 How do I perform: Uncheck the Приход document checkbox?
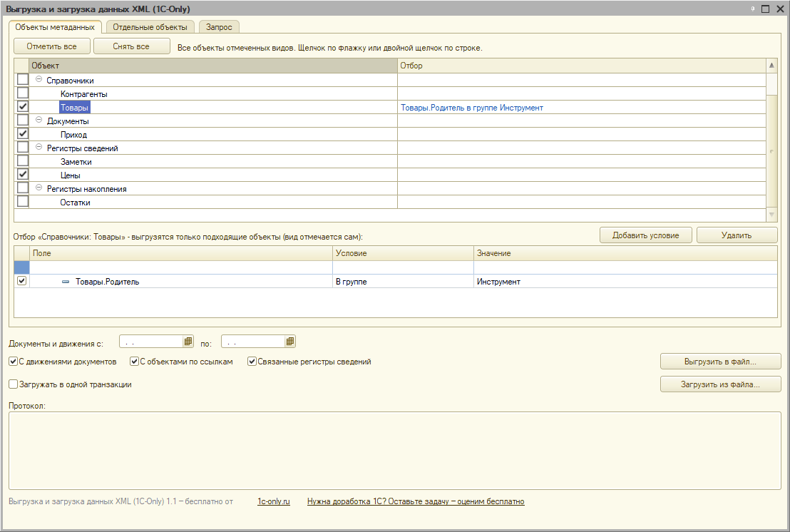[x=23, y=134]
